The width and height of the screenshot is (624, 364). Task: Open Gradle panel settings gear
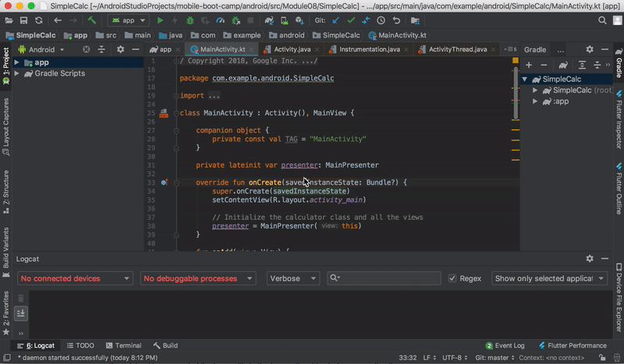click(x=590, y=49)
